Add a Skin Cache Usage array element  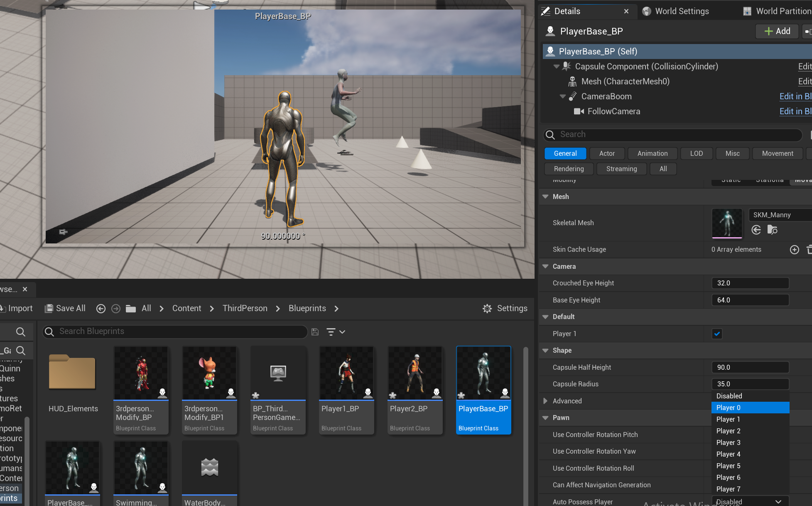click(794, 250)
